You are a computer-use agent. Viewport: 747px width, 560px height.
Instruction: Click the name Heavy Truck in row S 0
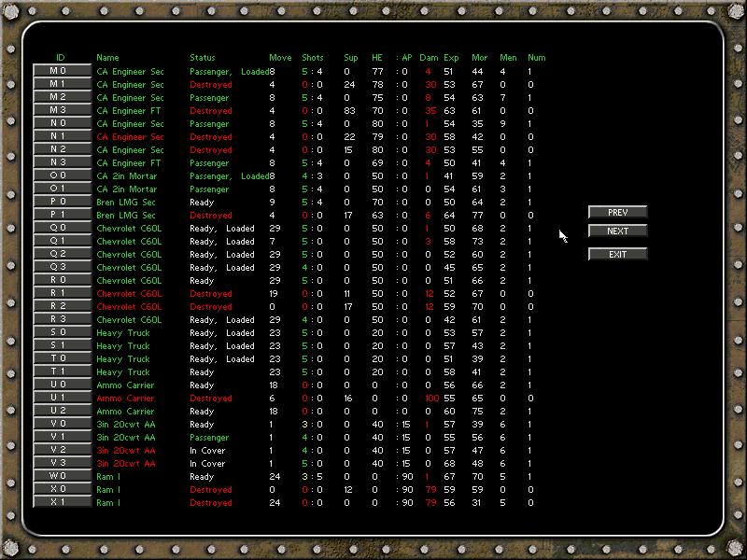tap(123, 333)
